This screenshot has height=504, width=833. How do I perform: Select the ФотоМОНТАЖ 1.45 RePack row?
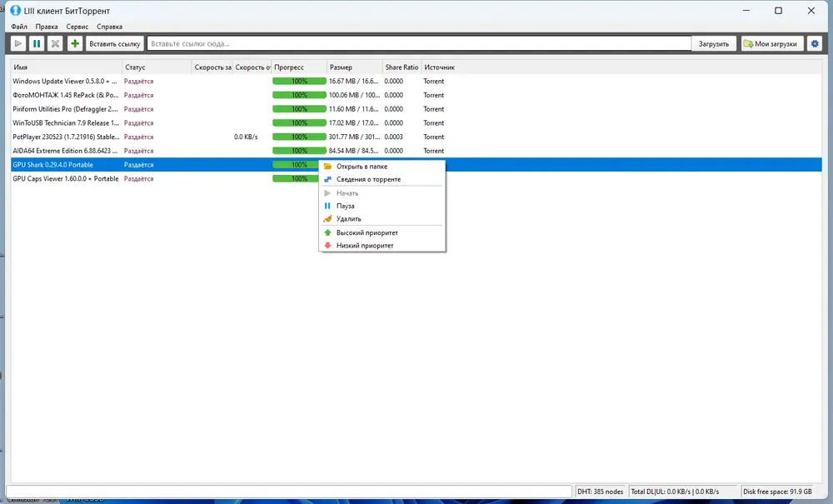[416, 95]
